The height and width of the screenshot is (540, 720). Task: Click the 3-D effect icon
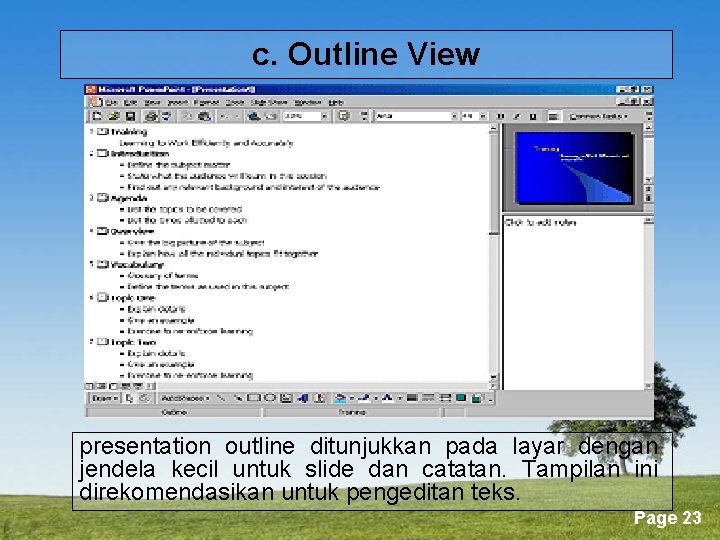tap(477, 398)
